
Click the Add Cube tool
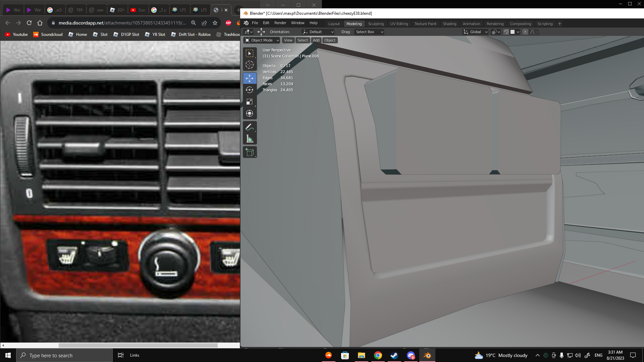click(x=250, y=152)
